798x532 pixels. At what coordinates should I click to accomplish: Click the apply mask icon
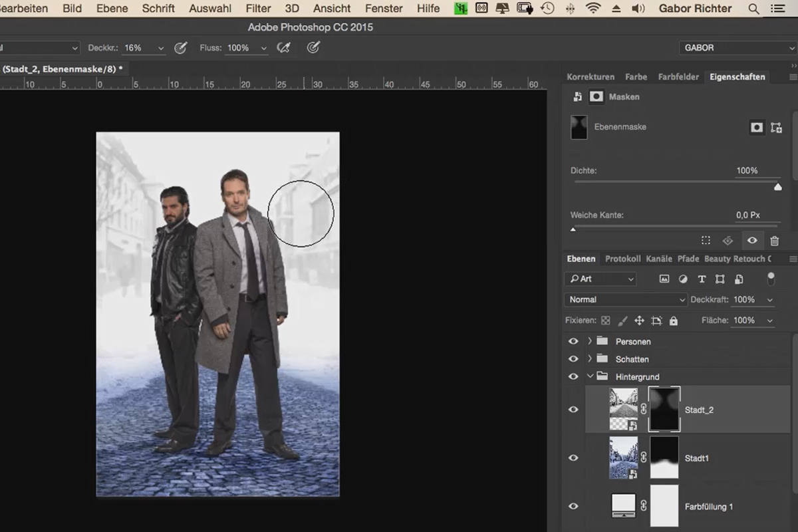tap(728, 241)
